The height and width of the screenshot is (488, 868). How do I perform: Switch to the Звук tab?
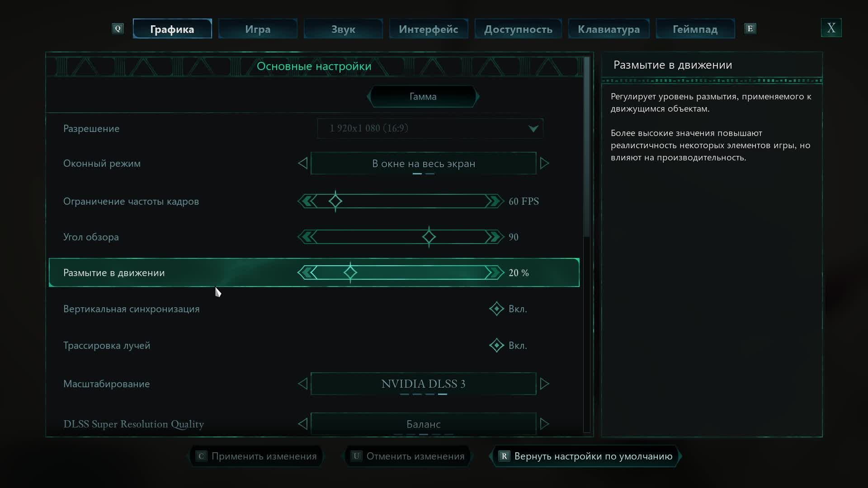tap(343, 28)
